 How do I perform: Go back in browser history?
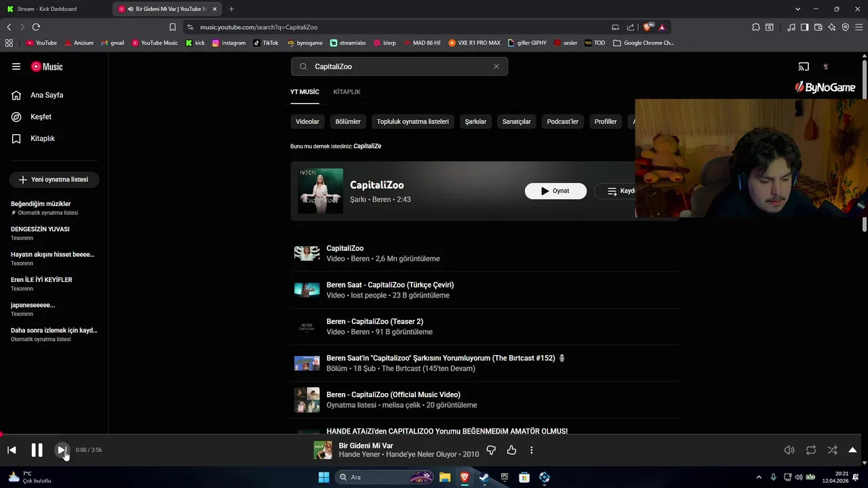click(9, 27)
